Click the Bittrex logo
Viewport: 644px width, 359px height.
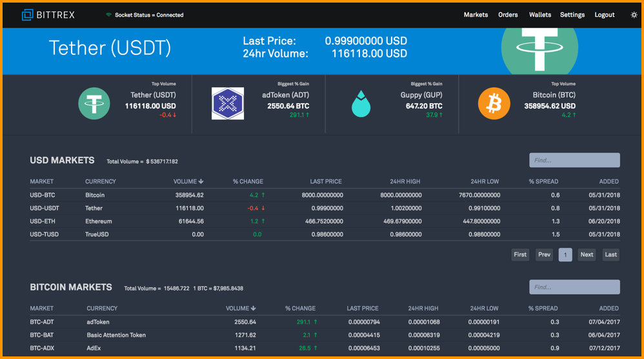click(x=48, y=15)
